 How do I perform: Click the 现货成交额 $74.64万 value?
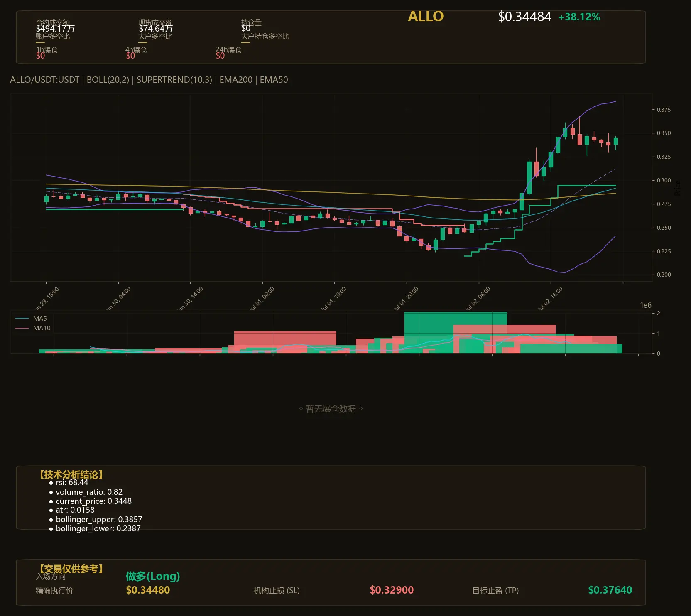155,29
